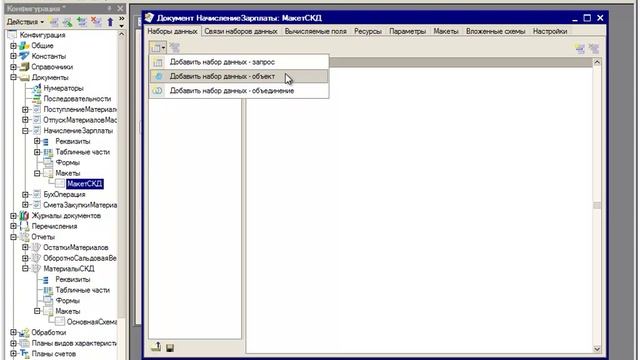Image resolution: width=640 pixels, height=360 pixels.
Task: Open the Действия dropdown menu
Action: (x=25, y=22)
